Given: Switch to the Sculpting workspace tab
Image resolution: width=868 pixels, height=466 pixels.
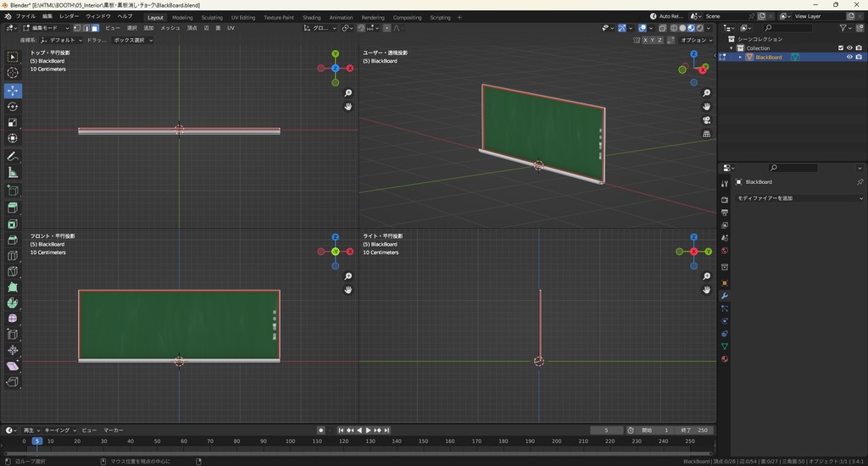Looking at the screenshot, I should coord(212,17).
